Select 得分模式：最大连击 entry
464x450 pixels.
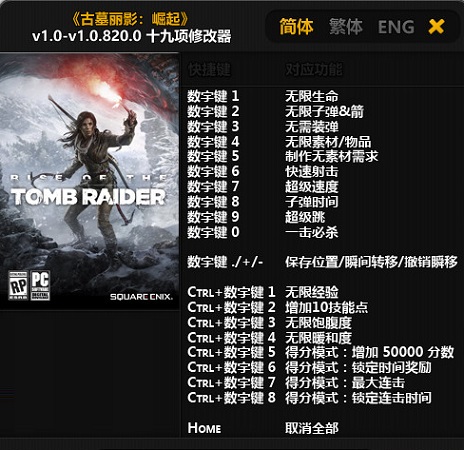(x=345, y=382)
